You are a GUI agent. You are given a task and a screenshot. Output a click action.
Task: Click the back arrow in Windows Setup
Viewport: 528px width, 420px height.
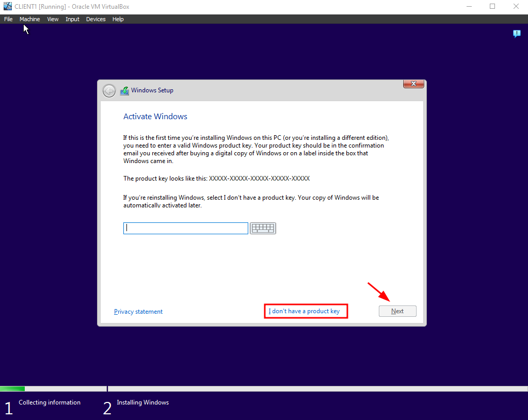[109, 90]
